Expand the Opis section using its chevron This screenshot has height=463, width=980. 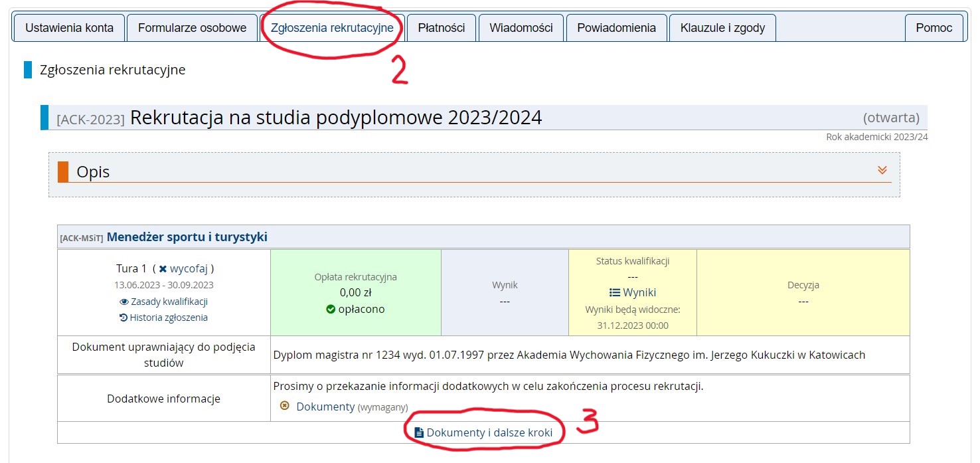coord(882,170)
